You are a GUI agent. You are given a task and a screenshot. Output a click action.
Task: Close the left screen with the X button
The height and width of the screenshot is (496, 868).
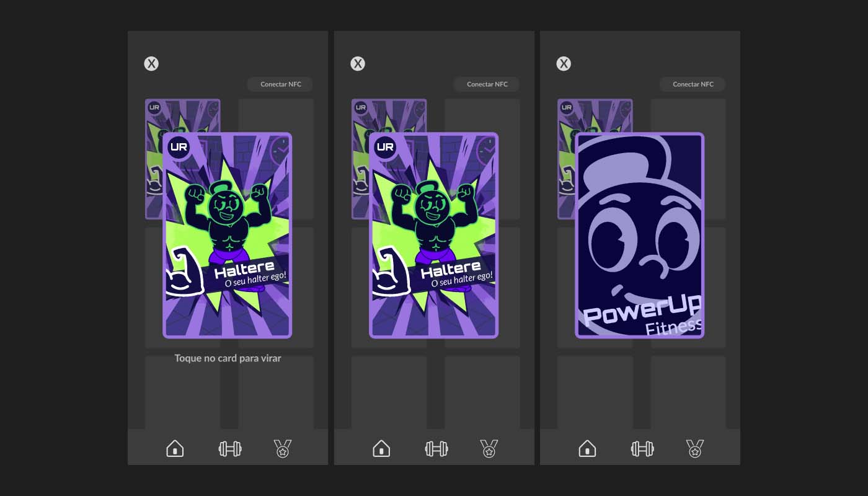(151, 63)
